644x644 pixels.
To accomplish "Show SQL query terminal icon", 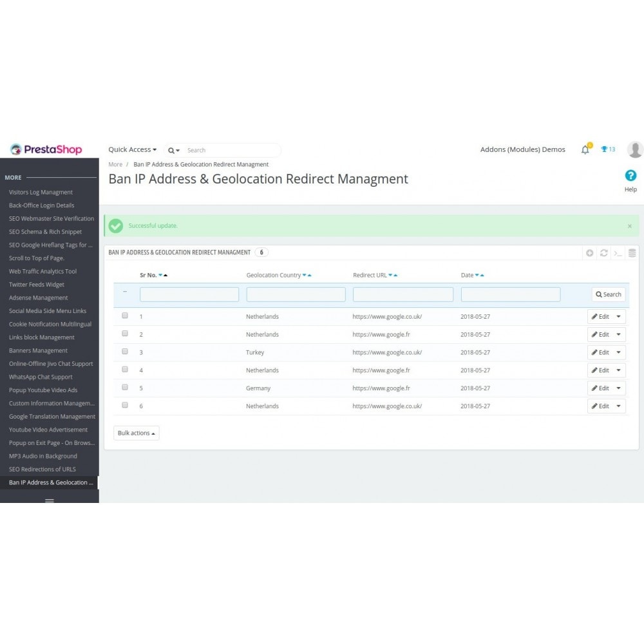I will click(618, 253).
